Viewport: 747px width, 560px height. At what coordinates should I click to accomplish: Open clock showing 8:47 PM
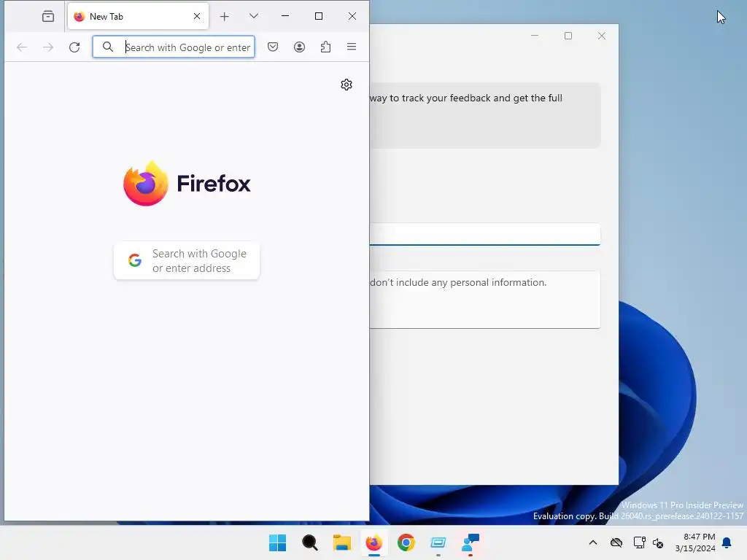695,542
